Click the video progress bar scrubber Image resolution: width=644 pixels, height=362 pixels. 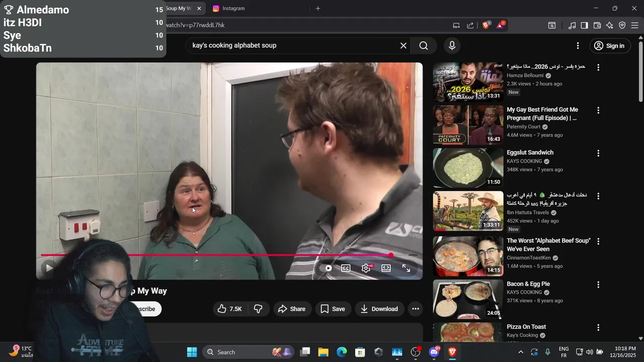pos(391,255)
